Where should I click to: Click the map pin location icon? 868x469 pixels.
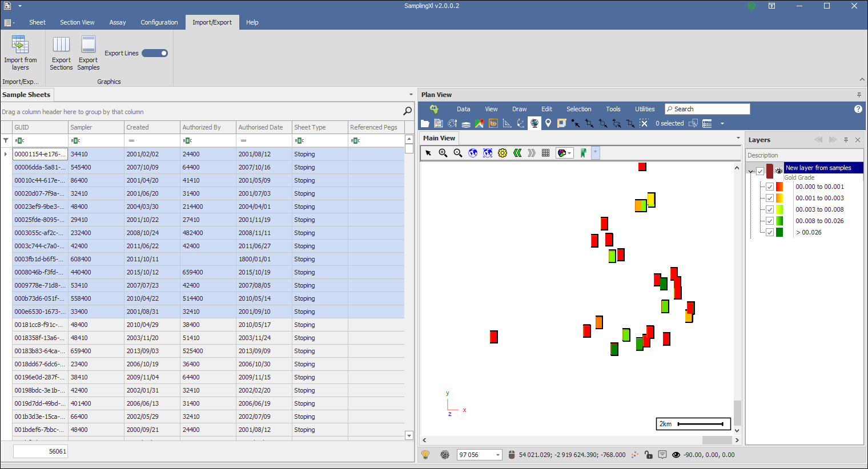click(548, 123)
